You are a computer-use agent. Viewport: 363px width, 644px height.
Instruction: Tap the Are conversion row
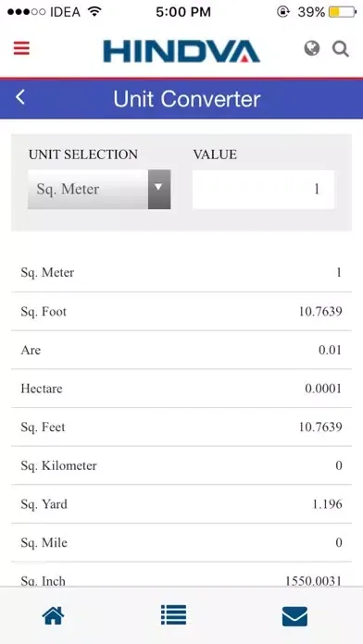coord(181,350)
